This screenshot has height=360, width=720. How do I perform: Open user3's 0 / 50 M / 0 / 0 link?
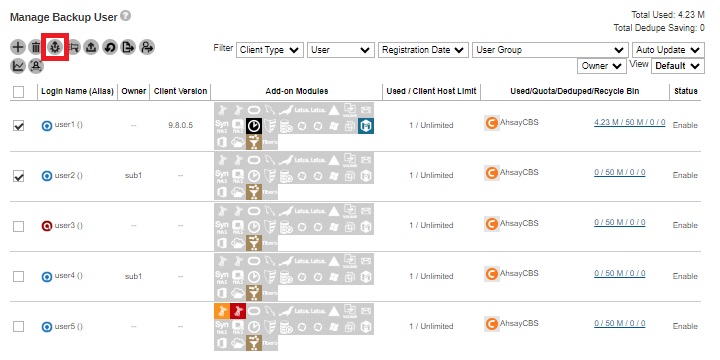point(619,223)
